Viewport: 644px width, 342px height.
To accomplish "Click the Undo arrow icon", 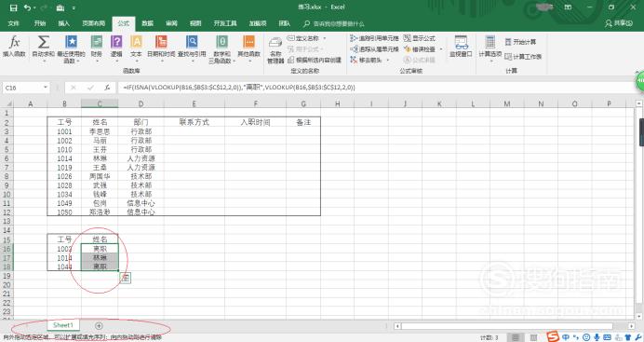I will click(x=27, y=7).
